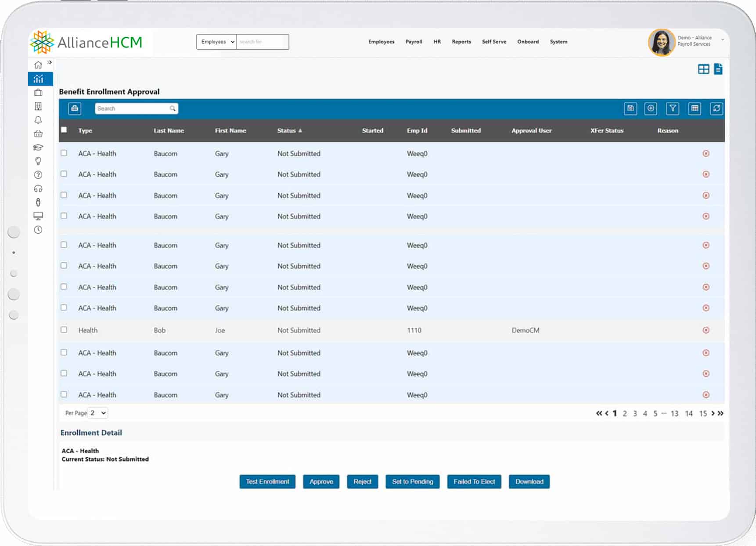Open the Employees search scope dropdown
This screenshot has width=756, height=546.
click(x=216, y=42)
